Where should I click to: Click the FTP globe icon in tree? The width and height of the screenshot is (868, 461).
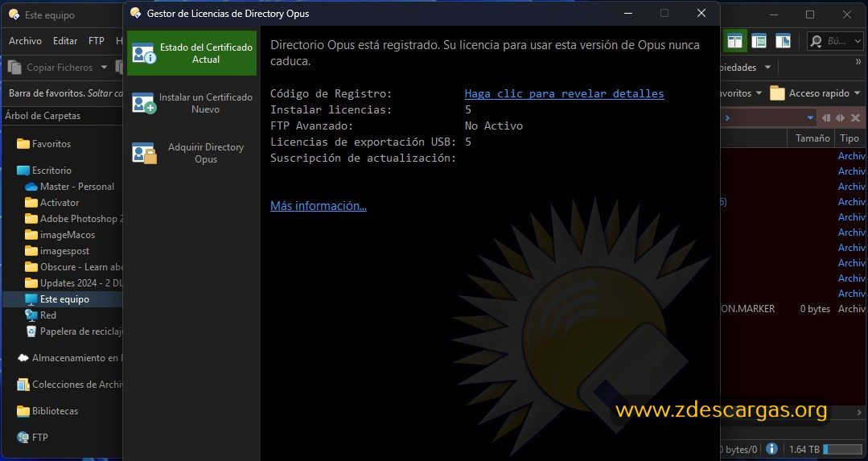23,437
